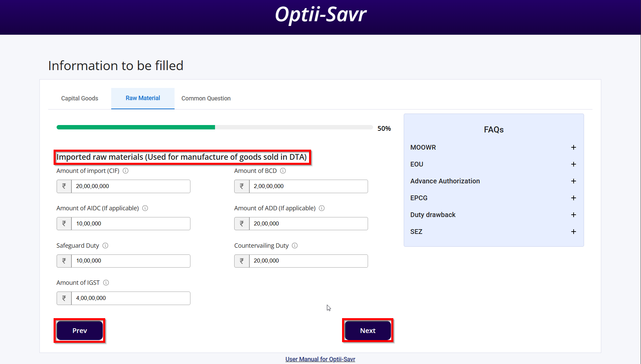Open the EPCG FAQ plus icon
The height and width of the screenshot is (364, 641).
click(x=573, y=198)
